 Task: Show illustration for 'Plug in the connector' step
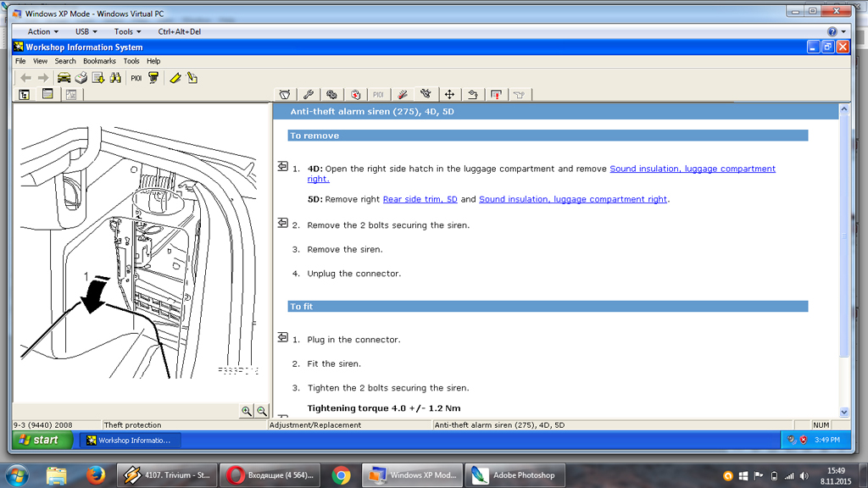(283, 337)
